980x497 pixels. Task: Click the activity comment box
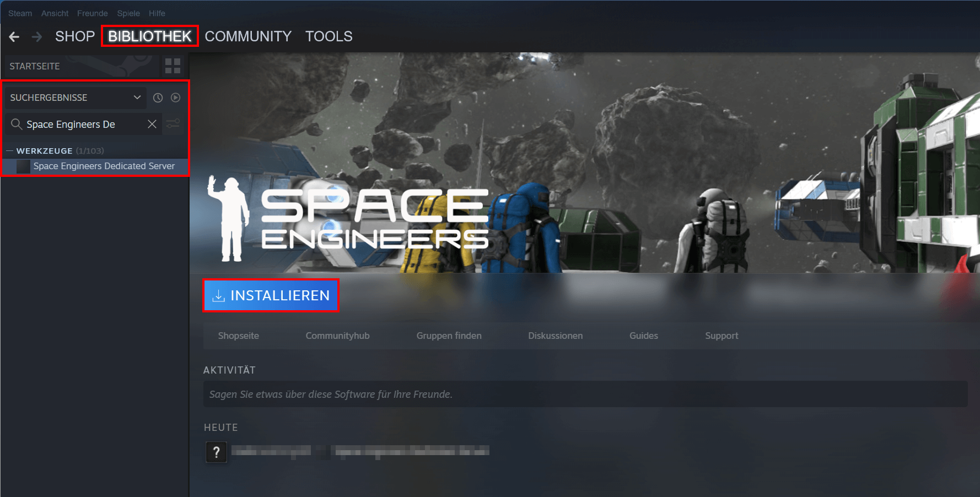[585, 395]
